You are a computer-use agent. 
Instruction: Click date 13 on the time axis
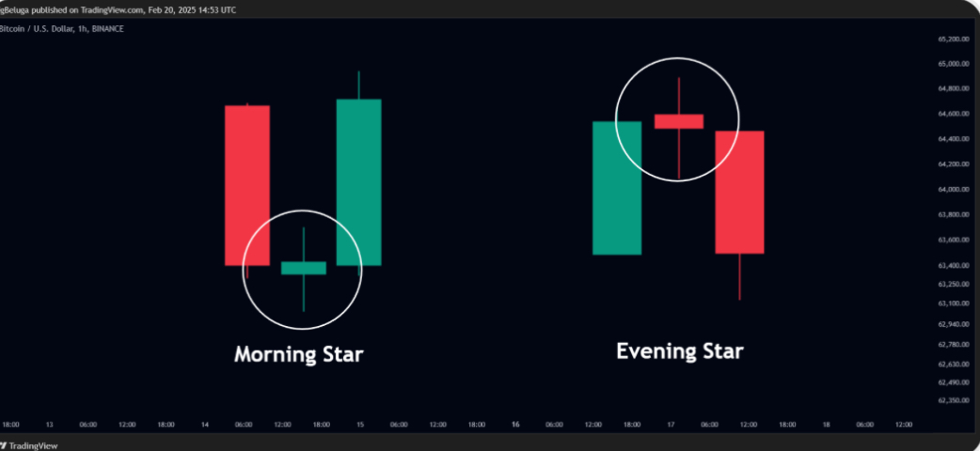point(49,425)
